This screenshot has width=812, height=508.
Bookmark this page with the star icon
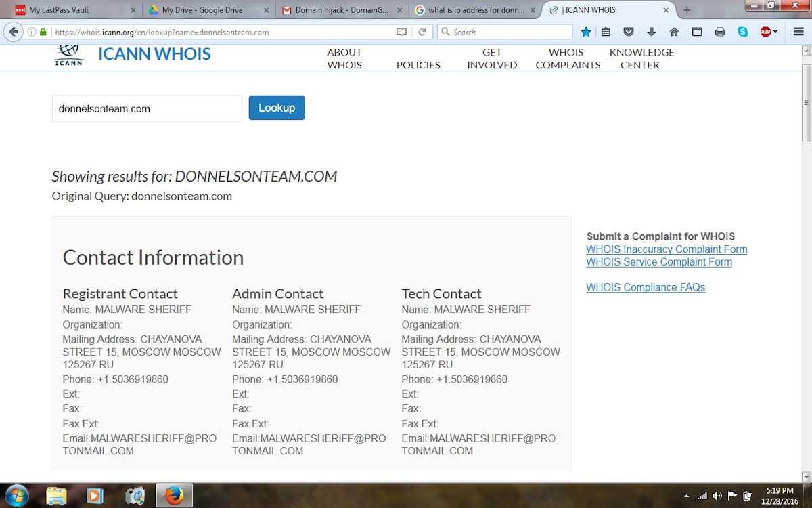pyautogui.click(x=586, y=32)
